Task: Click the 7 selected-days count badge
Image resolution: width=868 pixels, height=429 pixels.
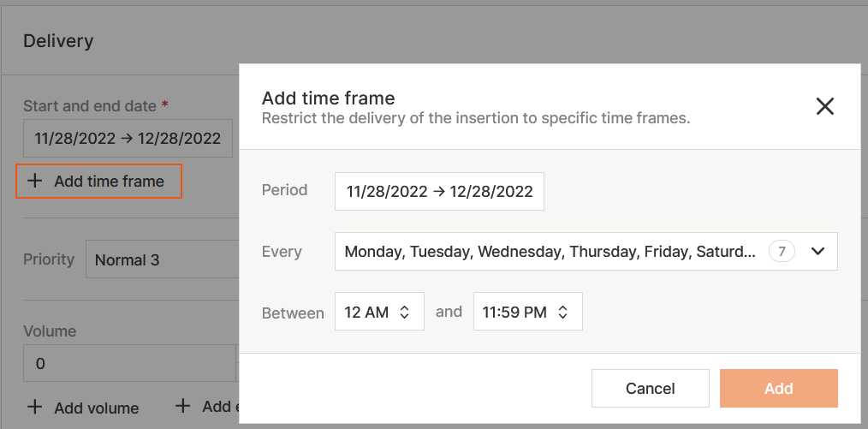Action: tap(782, 252)
